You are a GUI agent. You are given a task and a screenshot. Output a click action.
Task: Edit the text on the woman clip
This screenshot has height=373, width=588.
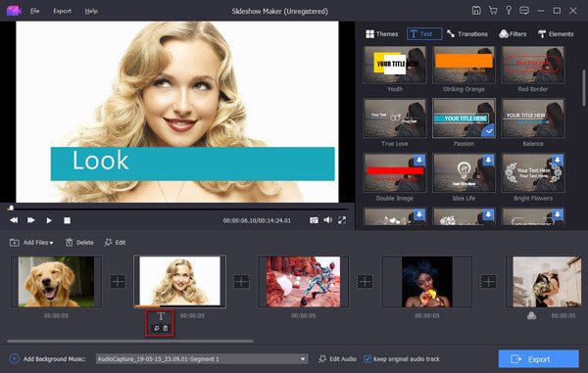157,328
